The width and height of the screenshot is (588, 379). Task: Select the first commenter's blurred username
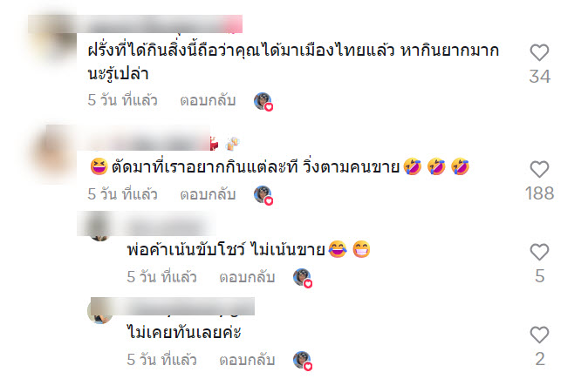tap(160, 24)
